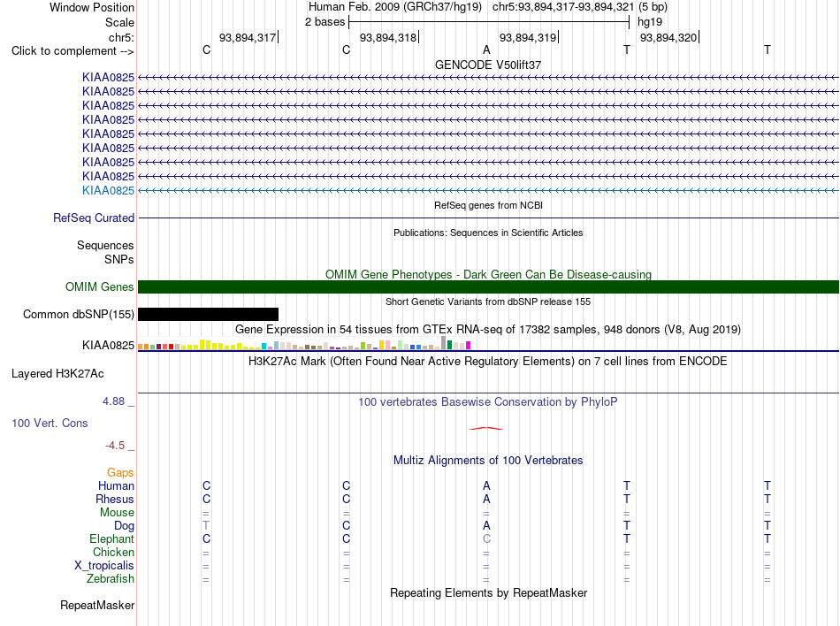Select the Chicken alignment row label
The width and height of the screenshot is (840, 626).
click(x=113, y=552)
